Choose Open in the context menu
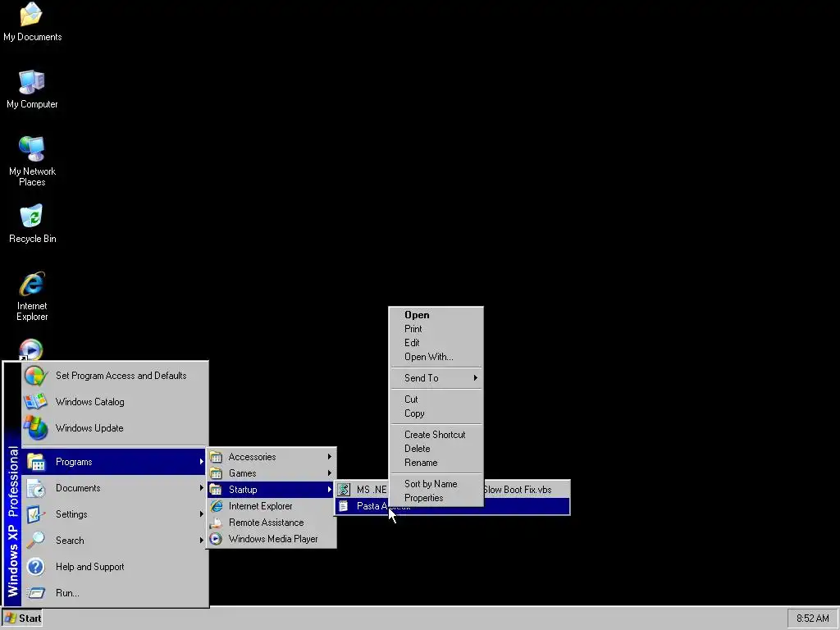Image resolution: width=840 pixels, height=630 pixels. coord(436,315)
